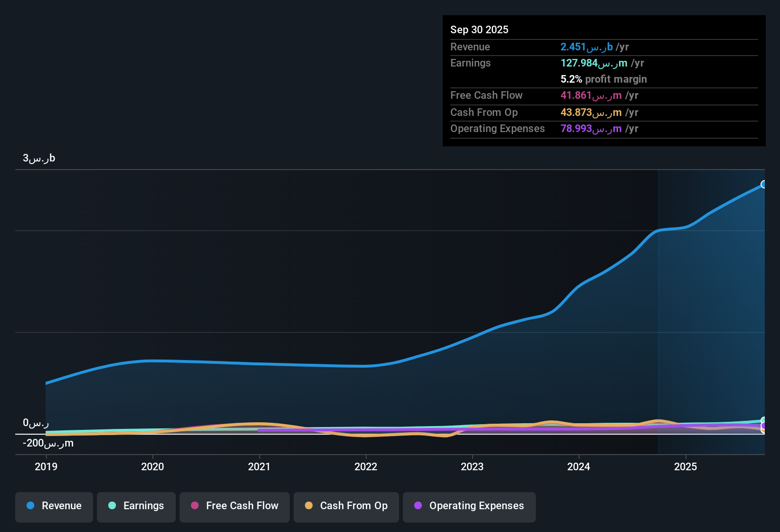Screen dimensions: 780x532
Task: Click the purple Operating Expenses legend dot
Action: tap(418, 506)
